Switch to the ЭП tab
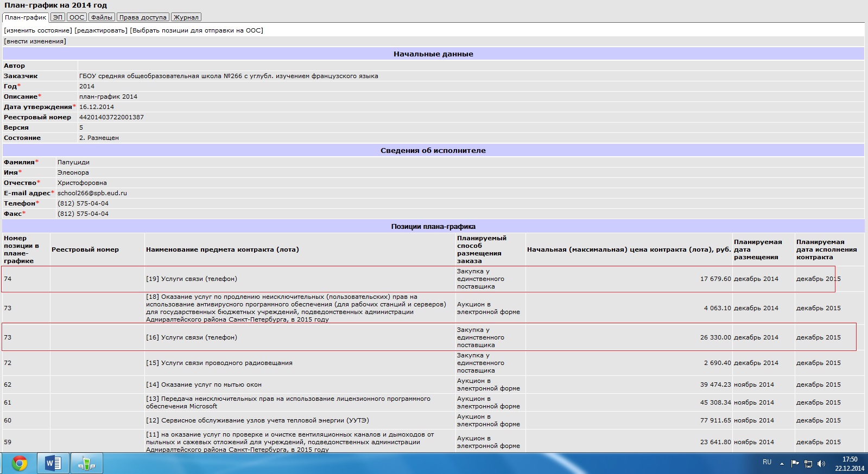This screenshot has height=474, width=868. [58, 17]
